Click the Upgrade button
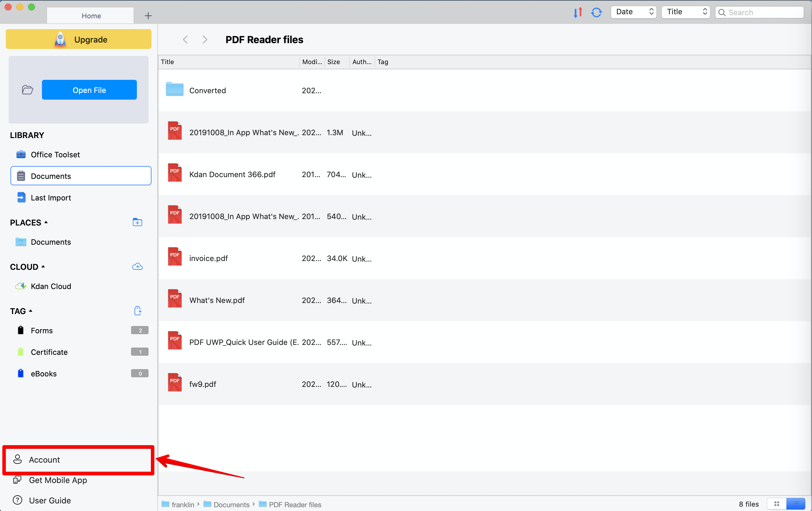 tap(79, 39)
